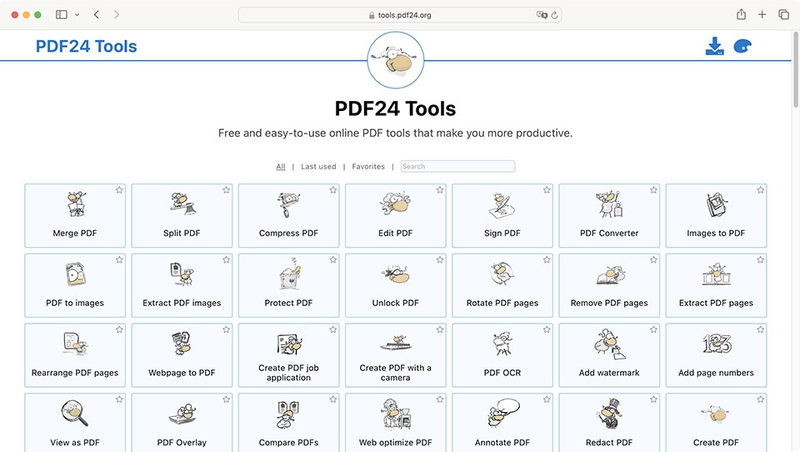Open the Merge PDF tool
Viewport: 800px width, 452px height.
(75, 216)
